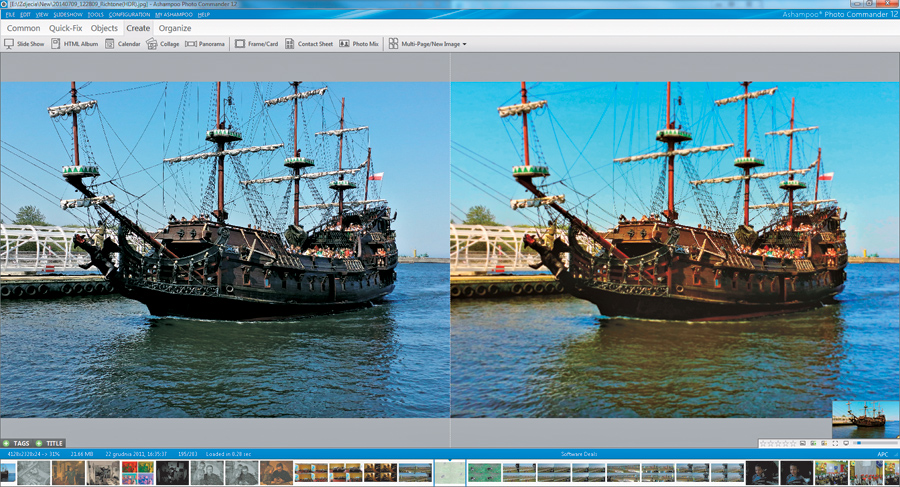This screenshot has width=900, height=487.
Task: Rate the photo with the fifth star
Action: point(792,443)
